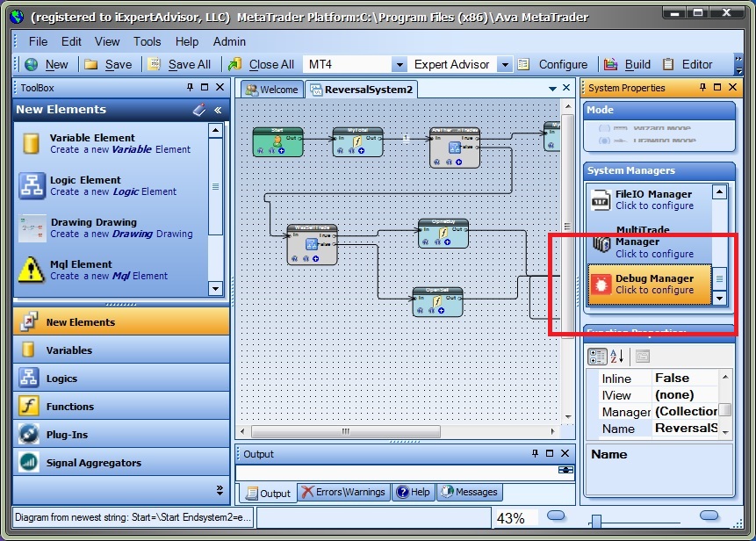Adjust the zoom slider handle in status bar
Viewport: 756px width, 541px height.
[596, 521]
